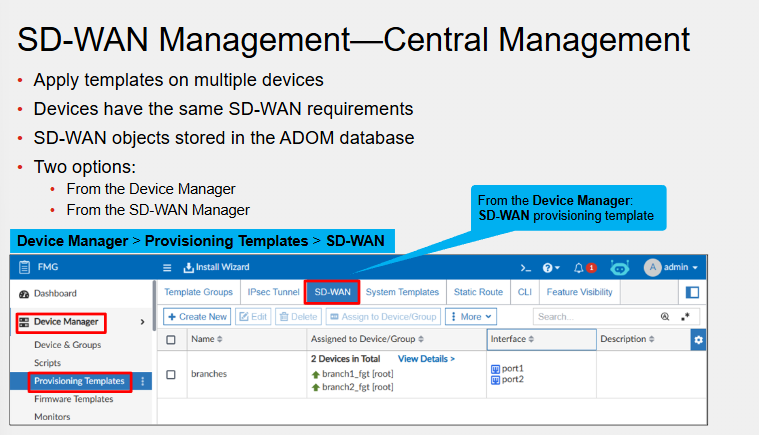Open the admin user dropdown
Screen dimensions: 759x435
681,267
